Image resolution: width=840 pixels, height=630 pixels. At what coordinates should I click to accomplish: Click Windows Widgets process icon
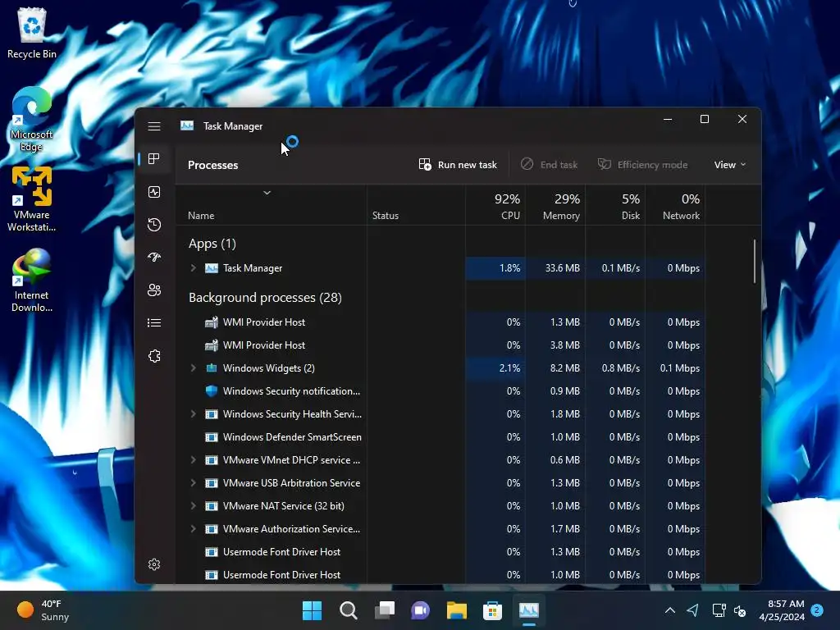[212, 368]
